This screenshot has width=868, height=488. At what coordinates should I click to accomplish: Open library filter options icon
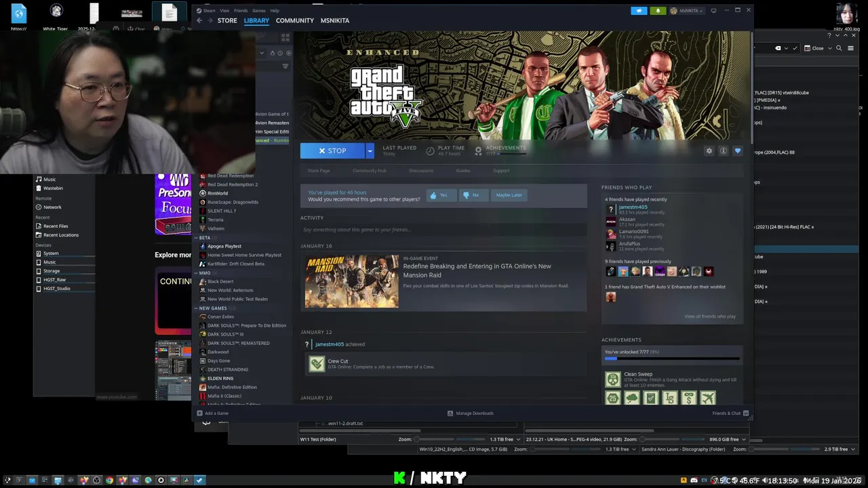coord(285,66)
